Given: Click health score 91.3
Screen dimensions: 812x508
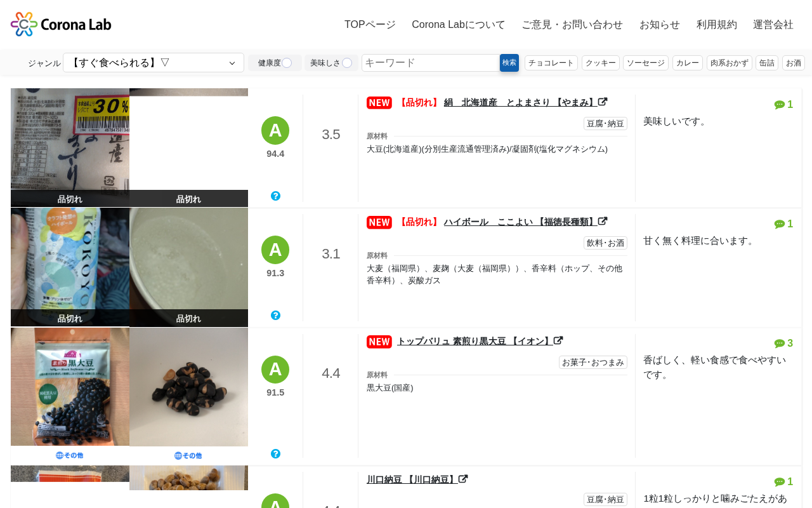Looking at the screenshot, I should (x=275, y=273).
